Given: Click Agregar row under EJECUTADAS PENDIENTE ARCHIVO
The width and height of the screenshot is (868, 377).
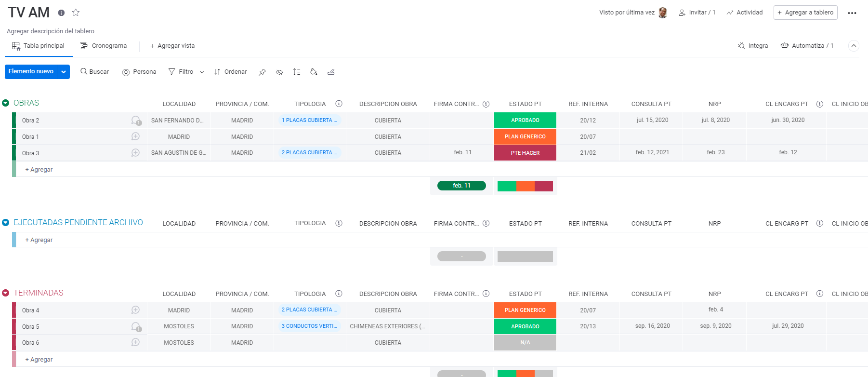Looking at the screenshot, I should coord(39,240).
